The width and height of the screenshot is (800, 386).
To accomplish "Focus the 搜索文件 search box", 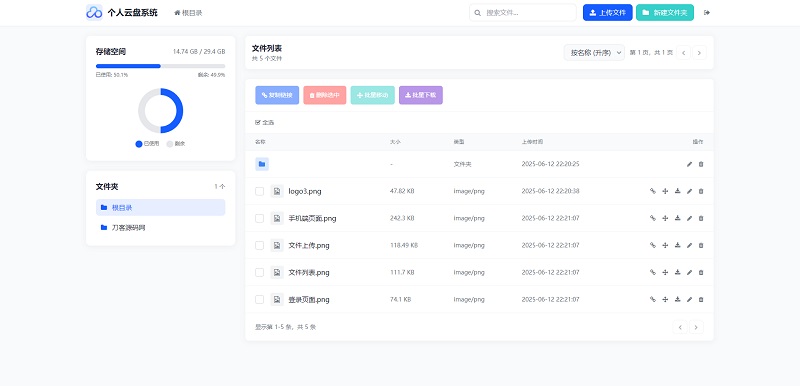I will click(x=522, y=13).
